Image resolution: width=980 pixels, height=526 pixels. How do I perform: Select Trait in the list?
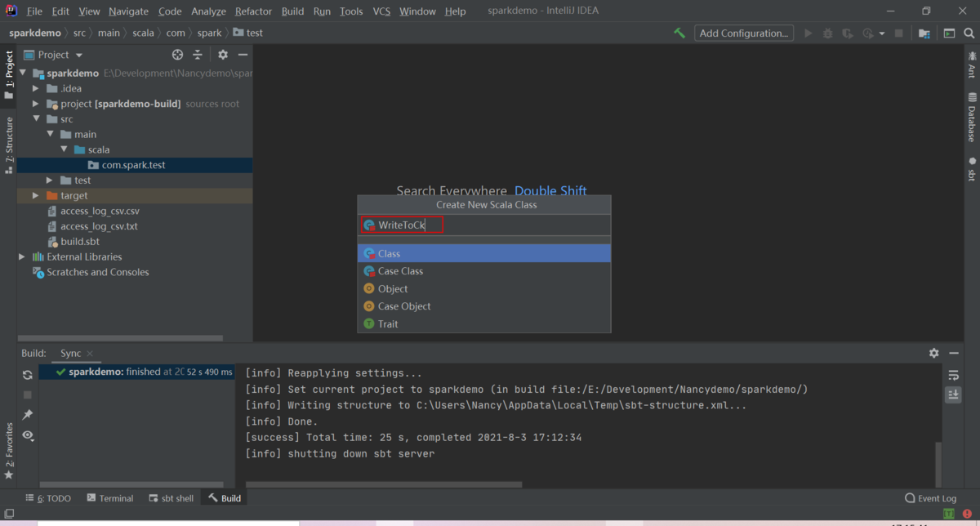[x=483, y=324]
